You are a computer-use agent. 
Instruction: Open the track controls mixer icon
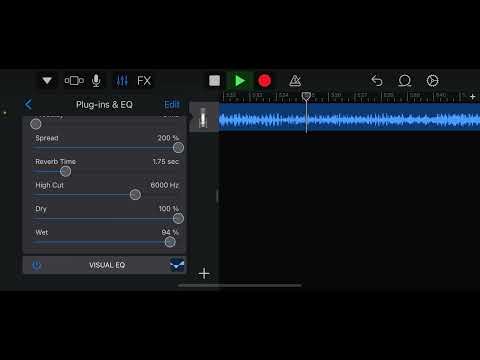(122, 81)
